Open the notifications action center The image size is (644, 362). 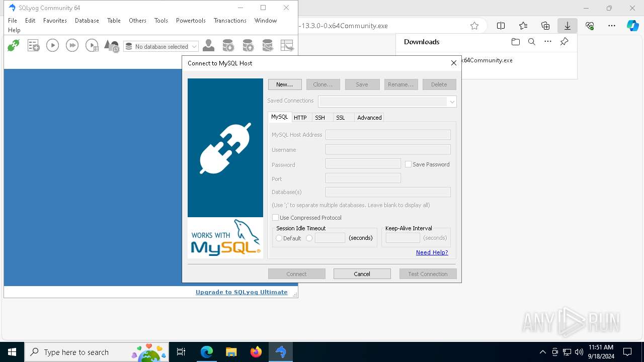[627, 352]
